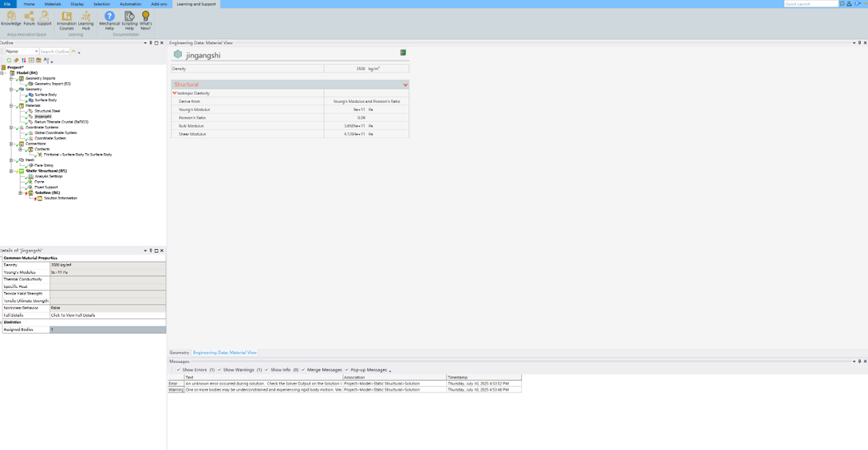Open the Outline panel options arrow
This screenshot has width=868, height=450.
coord(145,42)
